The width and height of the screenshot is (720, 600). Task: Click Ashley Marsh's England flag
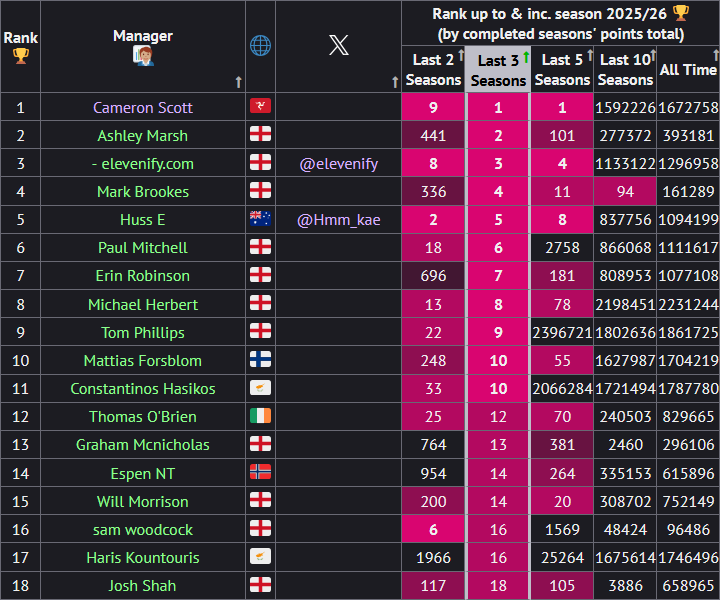(260, 134)
